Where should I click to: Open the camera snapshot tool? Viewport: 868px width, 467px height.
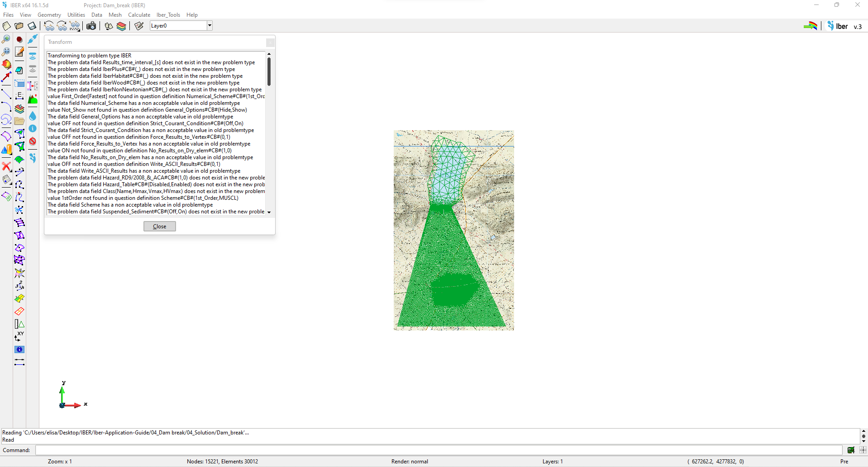(91, 26)
